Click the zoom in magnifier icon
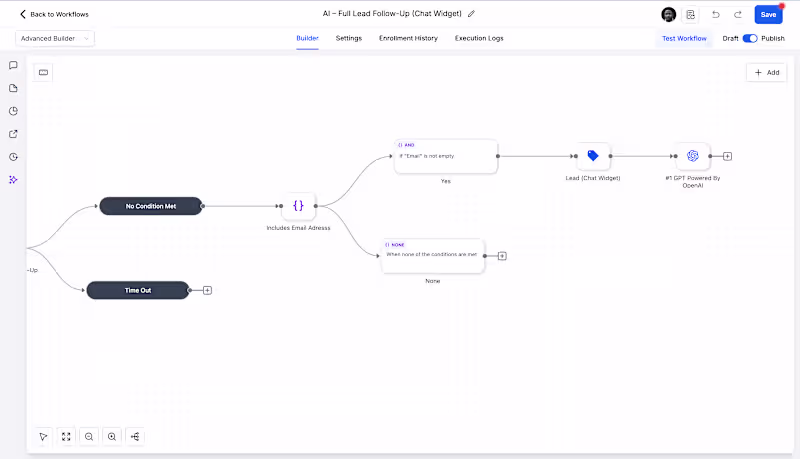Viewport: 800px width, 459px height. pyautogui.click(x=112, y=436)
